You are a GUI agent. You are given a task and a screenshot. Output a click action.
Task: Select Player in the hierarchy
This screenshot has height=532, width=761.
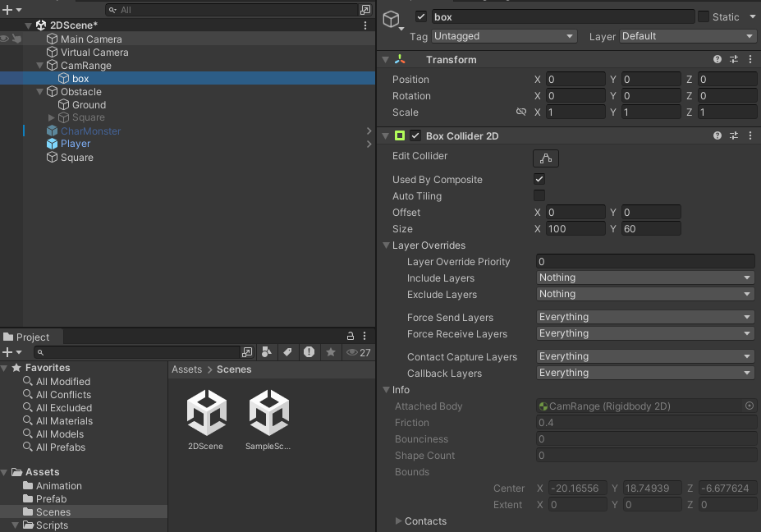(76, 144)
